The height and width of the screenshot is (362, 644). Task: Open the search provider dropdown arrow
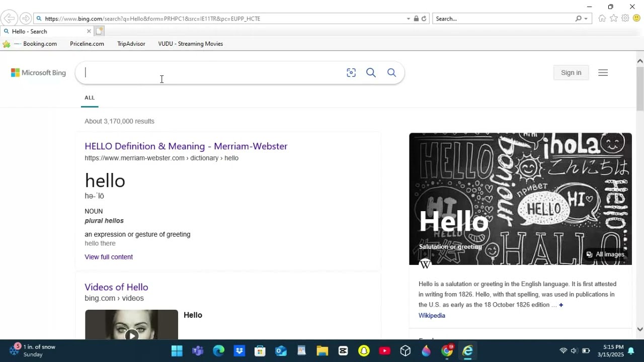coord(586,19)
